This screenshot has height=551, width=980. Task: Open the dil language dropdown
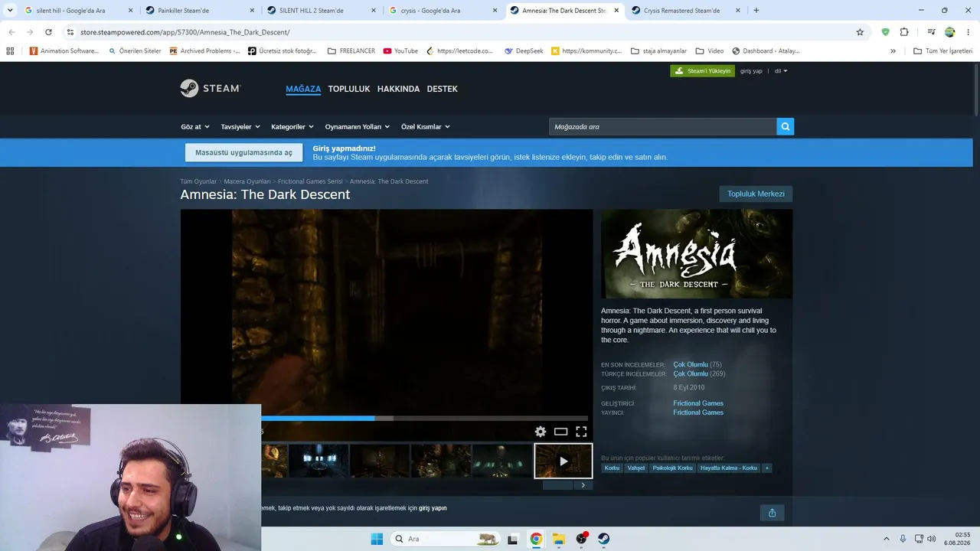(781, 71)
